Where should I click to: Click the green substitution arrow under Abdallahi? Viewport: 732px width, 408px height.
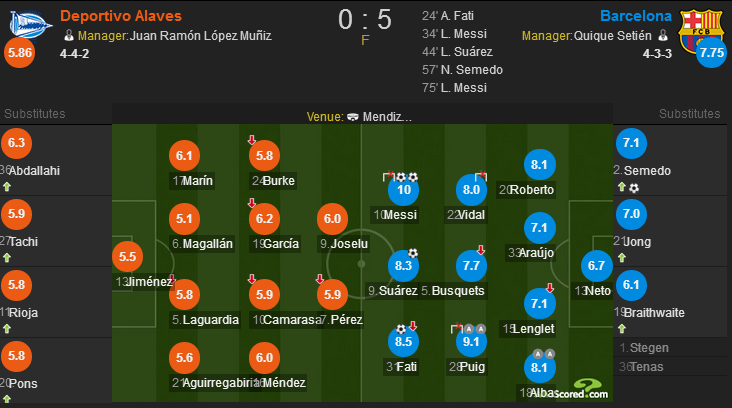click(x=7, y=187)
